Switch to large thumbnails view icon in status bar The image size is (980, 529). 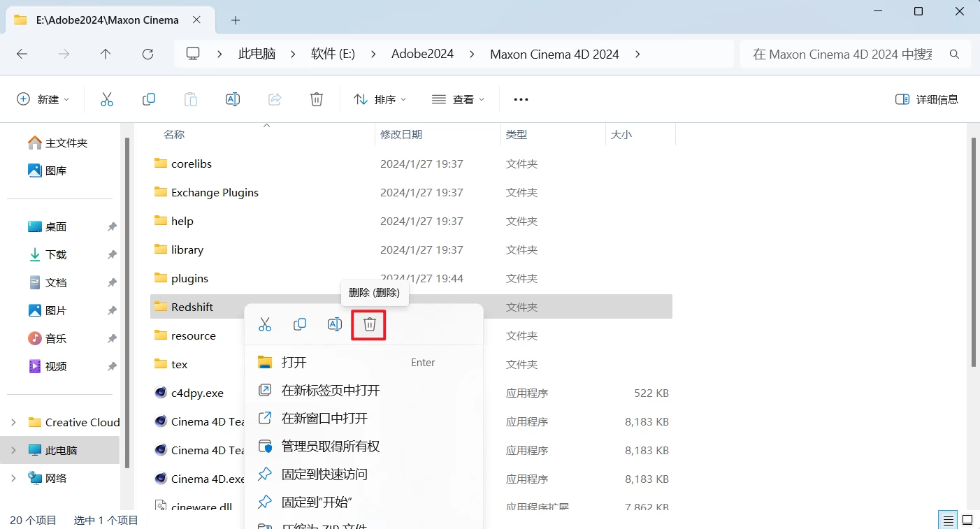[967, 520]
